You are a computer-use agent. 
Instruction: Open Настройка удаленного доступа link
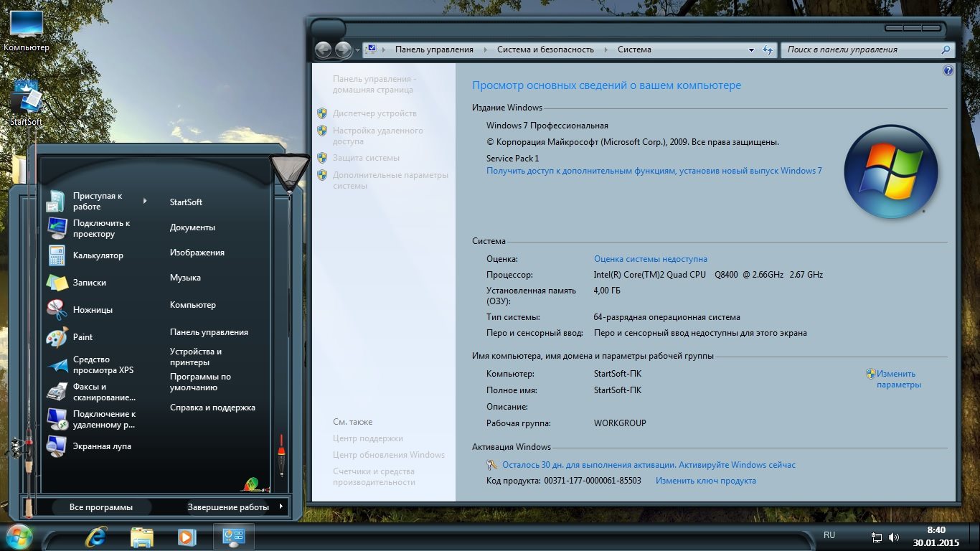[378, 136]
